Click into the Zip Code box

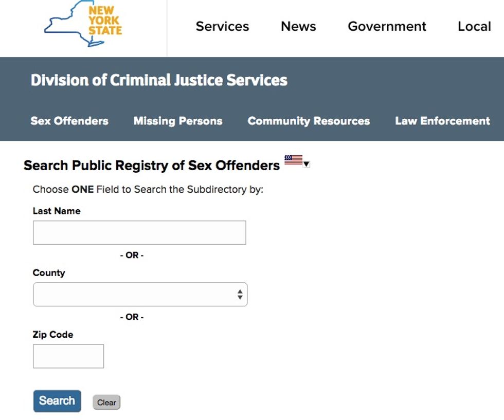click(68, 356)
